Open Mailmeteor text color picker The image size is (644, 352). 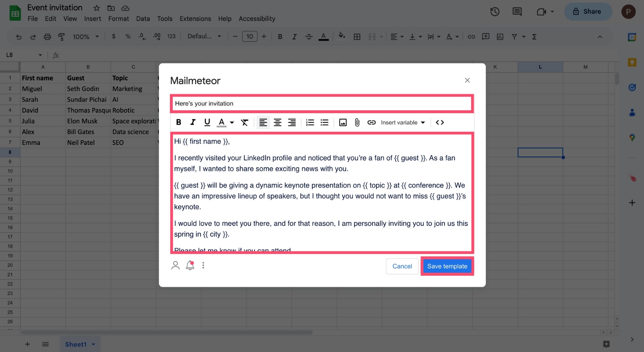(x=222, y=122)
